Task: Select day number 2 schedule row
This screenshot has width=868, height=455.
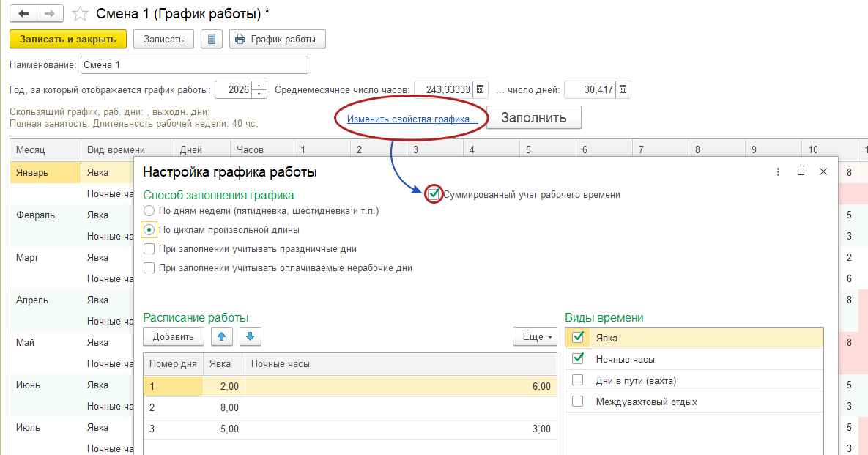Action: click(173, 407)
